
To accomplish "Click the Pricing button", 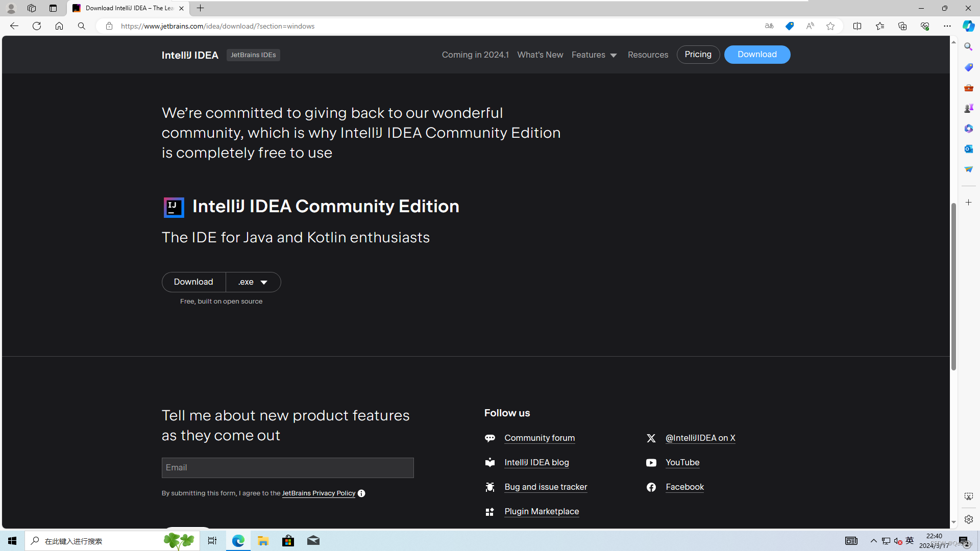I will coord(698,55).
